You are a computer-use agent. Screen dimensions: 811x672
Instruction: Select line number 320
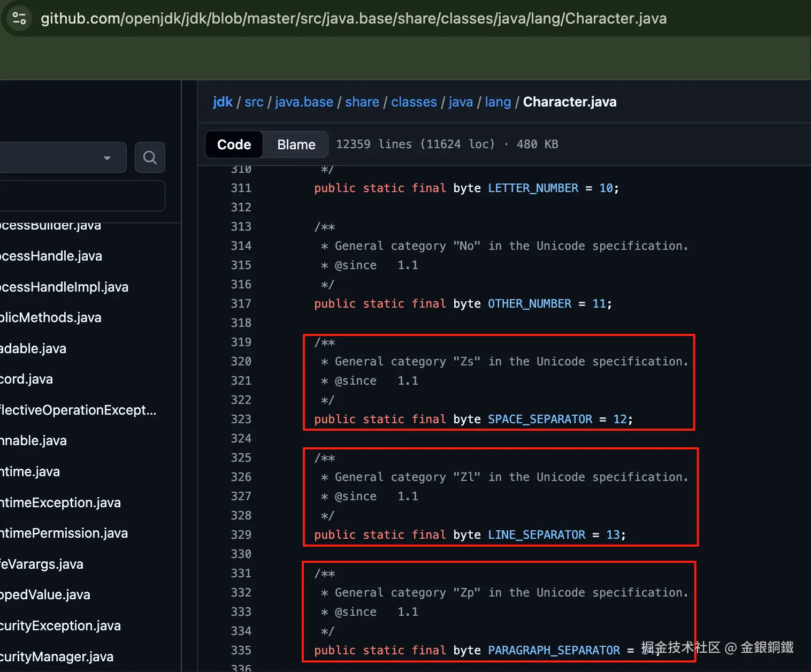[241, 361]
